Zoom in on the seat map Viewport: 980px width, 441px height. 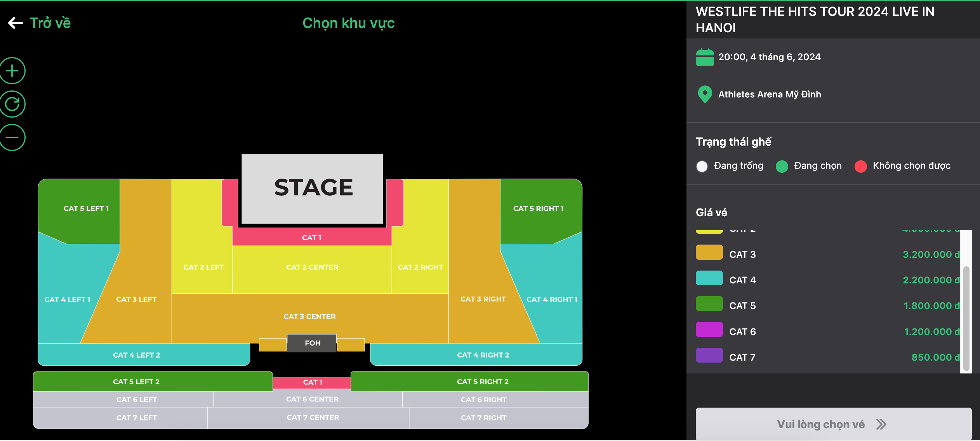(x=12, y=71)
